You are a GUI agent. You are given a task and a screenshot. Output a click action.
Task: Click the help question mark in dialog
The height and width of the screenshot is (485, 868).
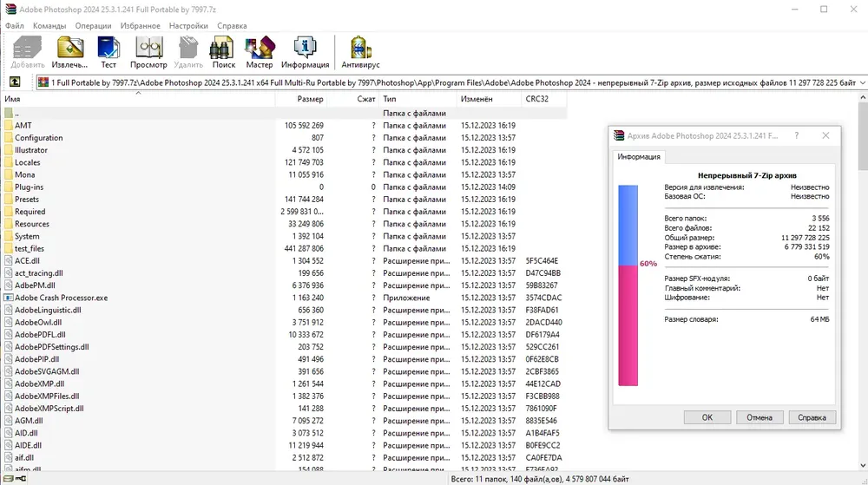point(797,135)
